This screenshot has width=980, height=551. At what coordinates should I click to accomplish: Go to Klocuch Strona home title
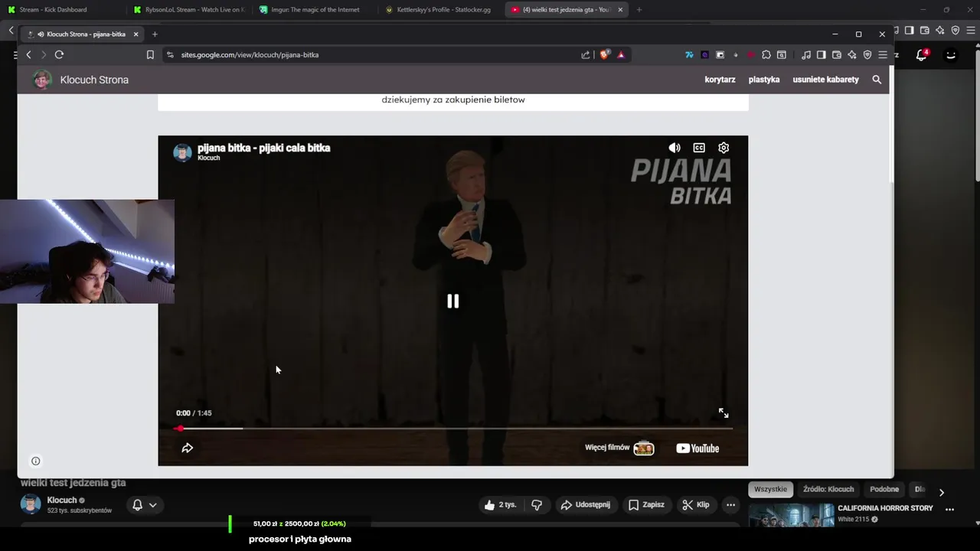pos(94,80)
